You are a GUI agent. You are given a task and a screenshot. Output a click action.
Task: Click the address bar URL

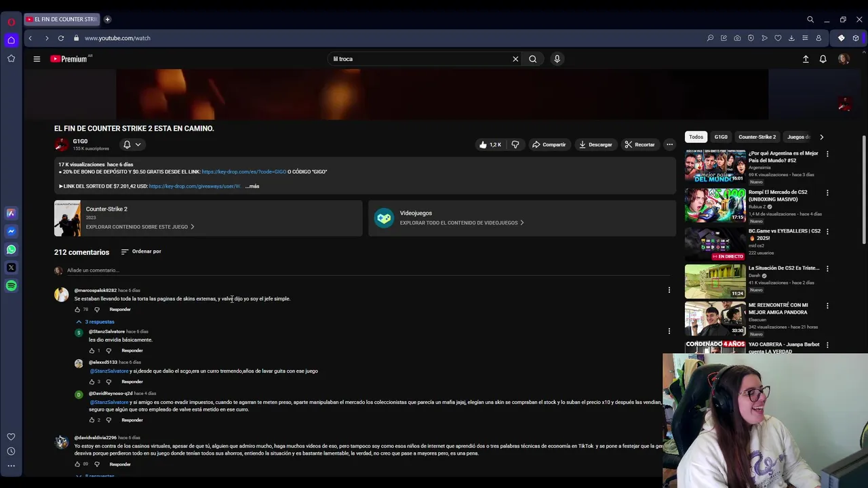[117, 38]
